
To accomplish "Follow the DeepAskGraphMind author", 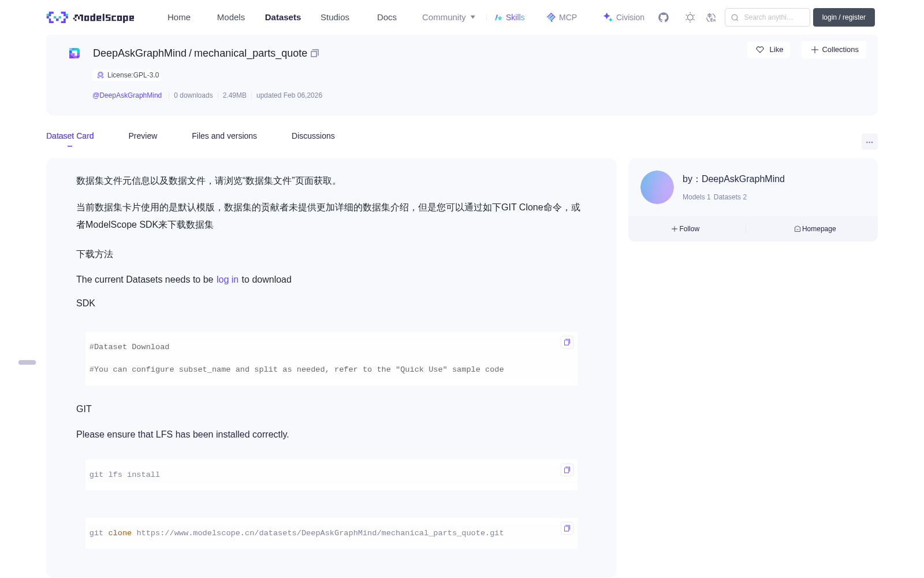I will tap(685, 229).
